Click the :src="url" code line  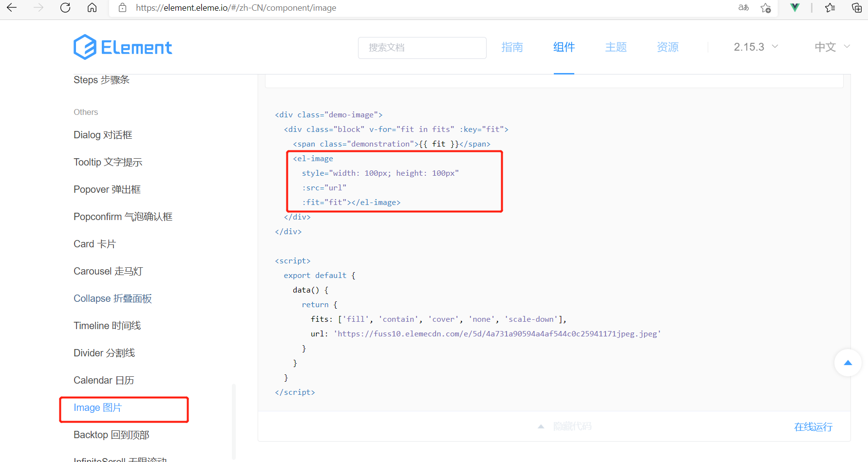(324, 188)
